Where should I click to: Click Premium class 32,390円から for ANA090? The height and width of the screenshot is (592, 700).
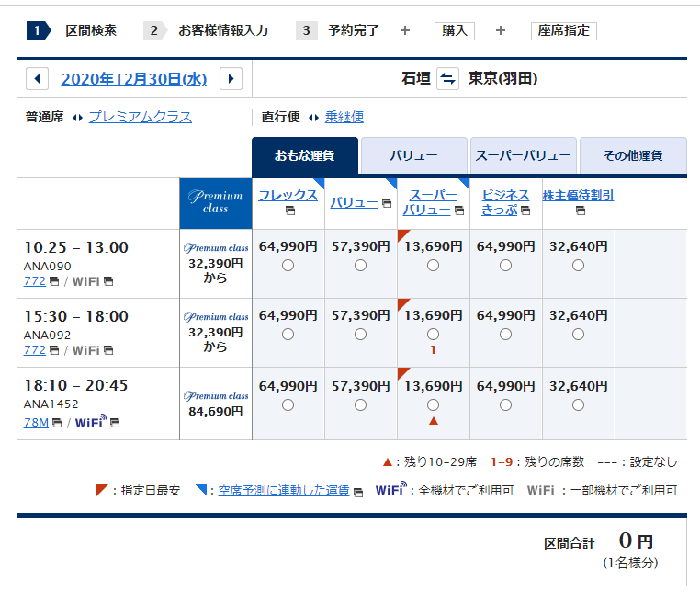216,264
